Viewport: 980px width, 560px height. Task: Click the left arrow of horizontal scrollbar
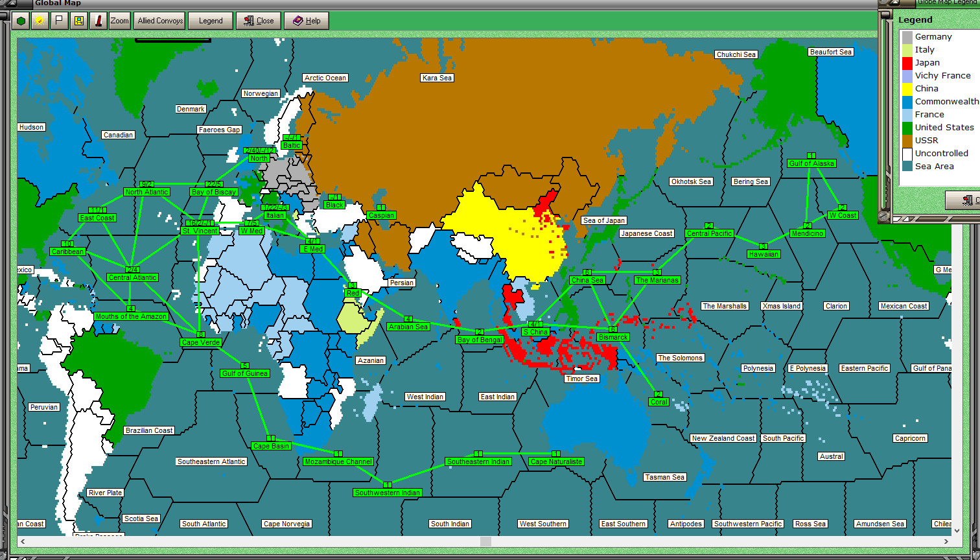click(23, 541)
